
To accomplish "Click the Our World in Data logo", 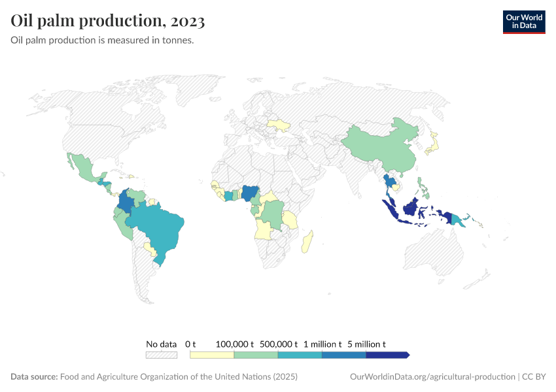I will 523,22.
